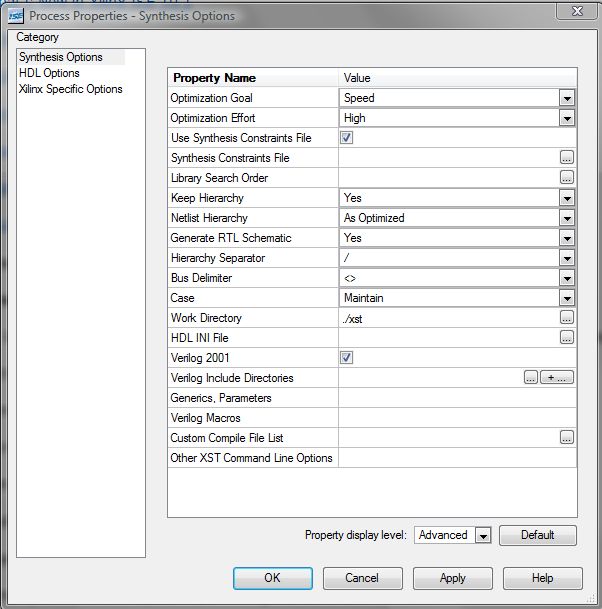
Task: Click the Library Search Order value field
Action: tap(449, 177)
